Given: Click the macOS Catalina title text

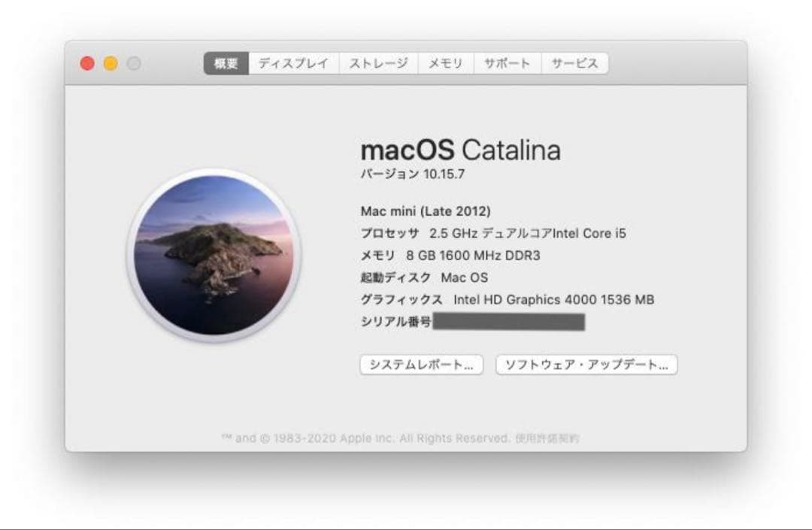Looking at the screenshot, I should pyautogui.click(x=462, y=150).
